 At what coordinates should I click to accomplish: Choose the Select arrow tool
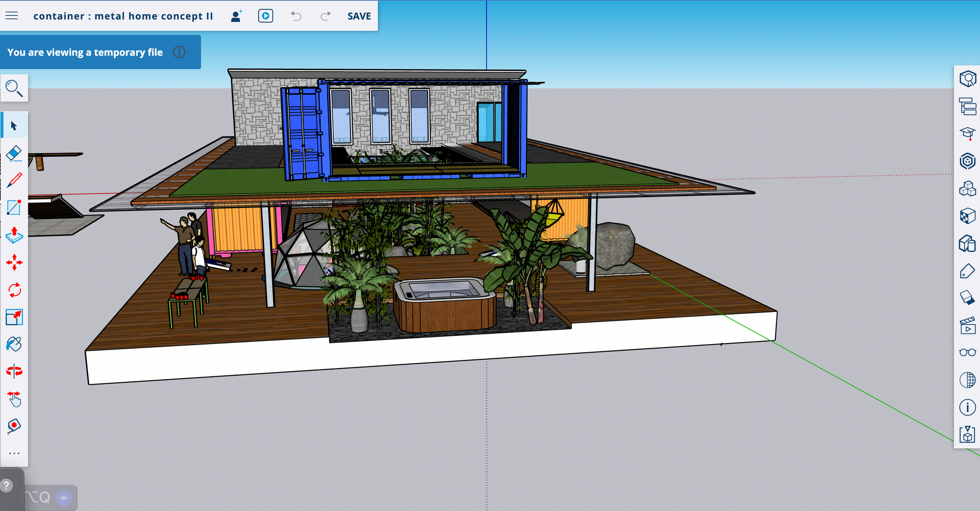tap(14, 126)
